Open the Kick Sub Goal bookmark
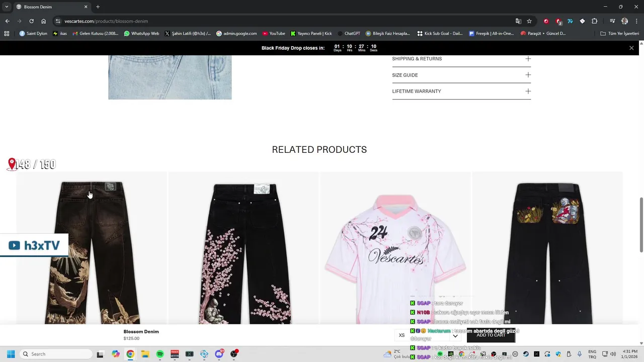The height and width of the screenshot is (362, 644). (440, 34)
